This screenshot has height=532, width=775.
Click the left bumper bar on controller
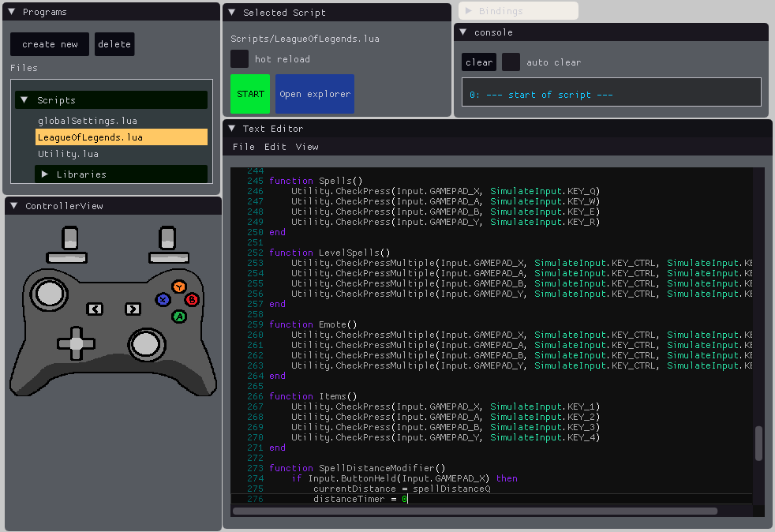(67, 257)
